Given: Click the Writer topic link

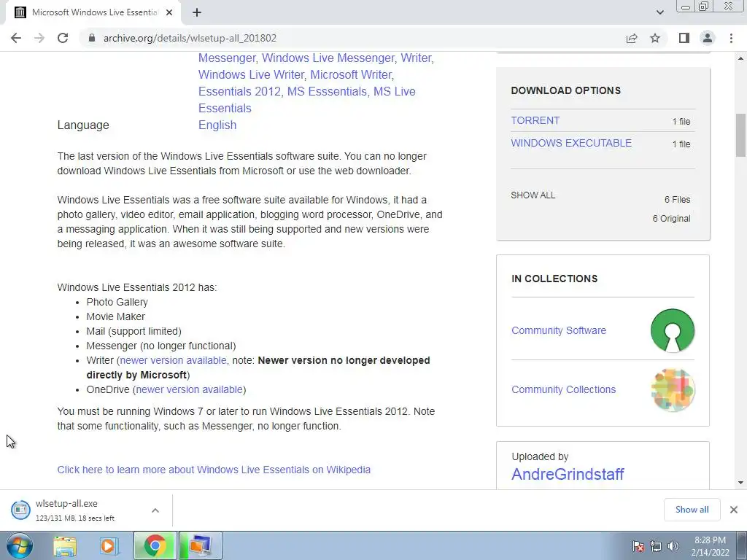Looking at the screenshot, I should coord(417,58).
